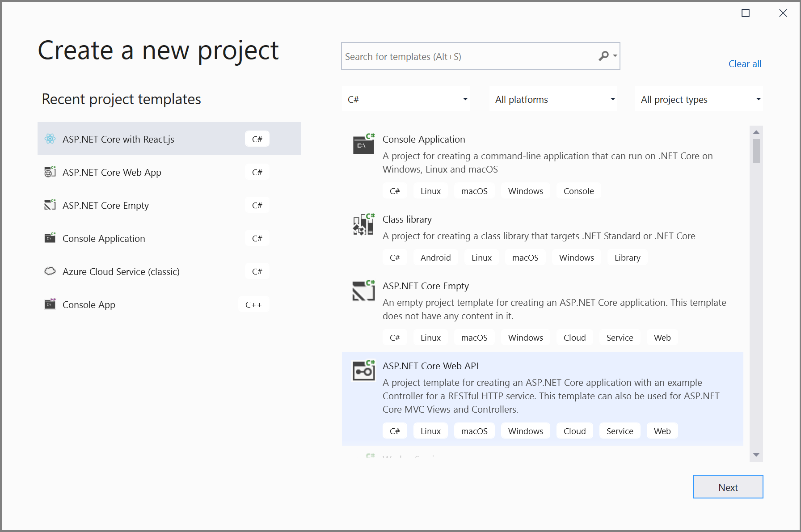801x532 pixels.
Task: Expand the All platforms dropdown
Action: coord(553,99)
